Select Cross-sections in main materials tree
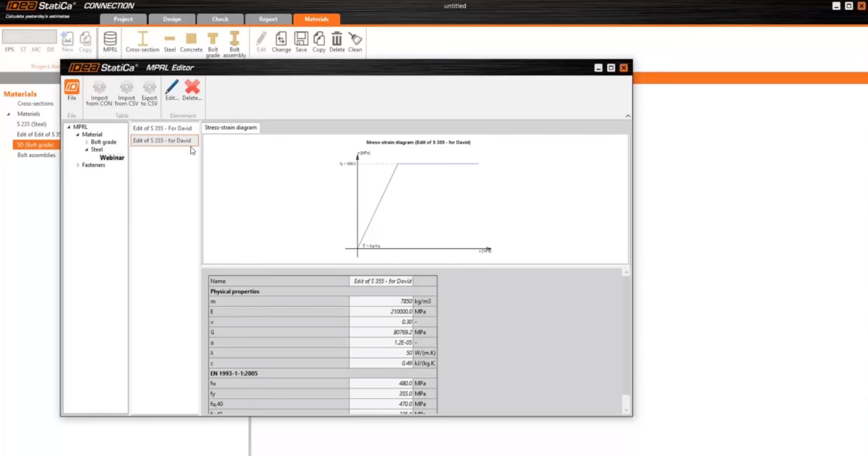 point(35,104)
